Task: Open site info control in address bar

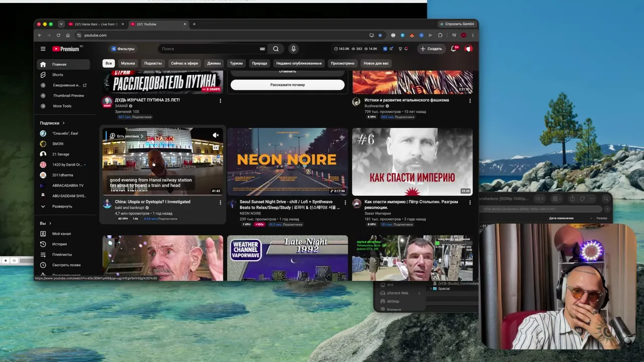Action: pos(78,35)
